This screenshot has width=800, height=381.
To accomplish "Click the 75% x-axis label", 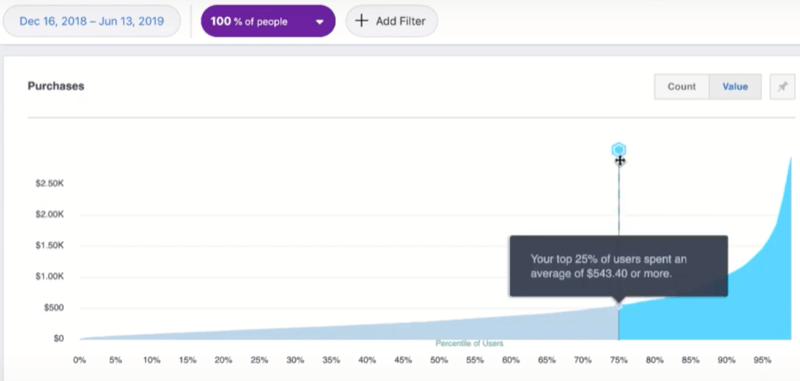I will point(618,360).
